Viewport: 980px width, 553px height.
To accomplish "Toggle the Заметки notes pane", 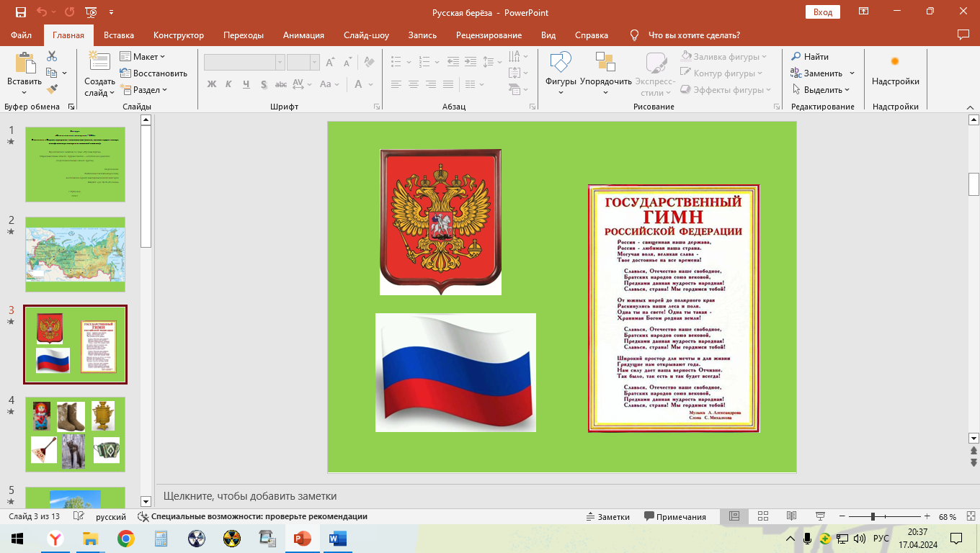I will (608, 517).
